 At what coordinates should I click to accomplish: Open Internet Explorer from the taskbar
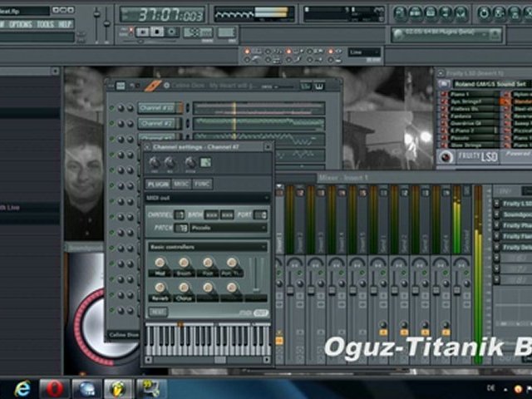click(22, 388)
